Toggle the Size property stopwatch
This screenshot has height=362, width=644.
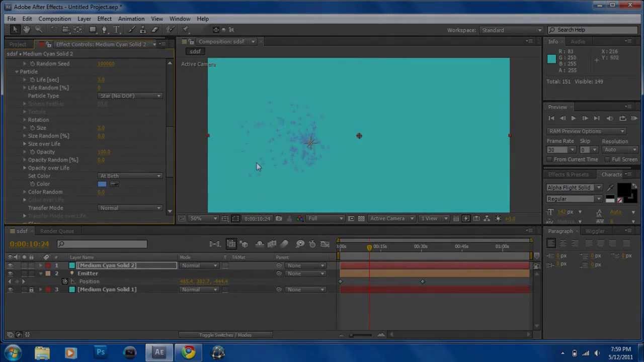pos(33,128)
